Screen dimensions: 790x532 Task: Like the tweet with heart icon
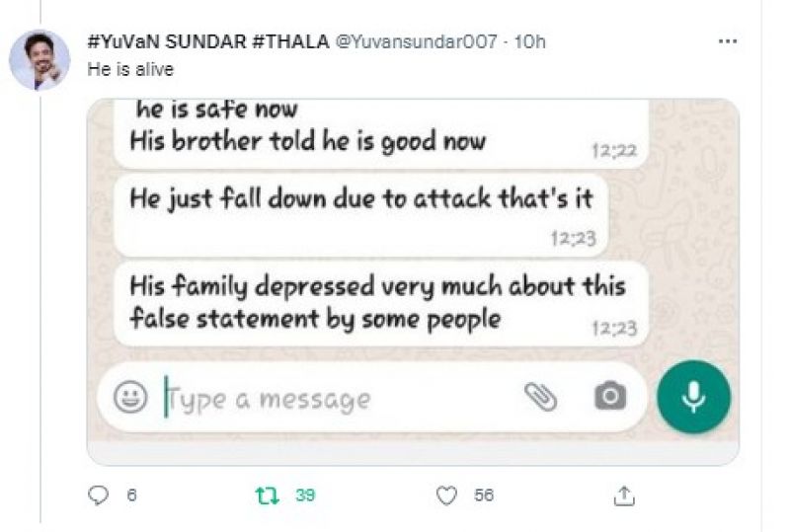click(x=446, y=495)
